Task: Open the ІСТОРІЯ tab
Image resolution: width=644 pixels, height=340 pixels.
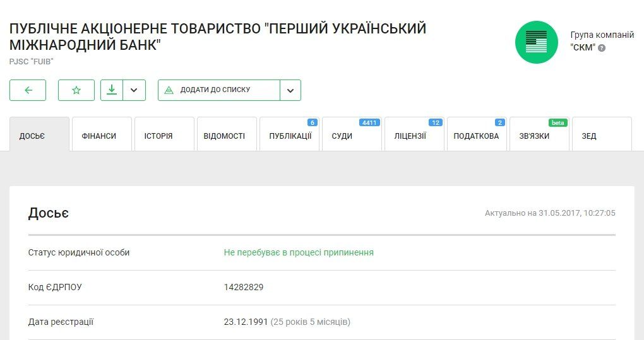Action: coord(164,134)
